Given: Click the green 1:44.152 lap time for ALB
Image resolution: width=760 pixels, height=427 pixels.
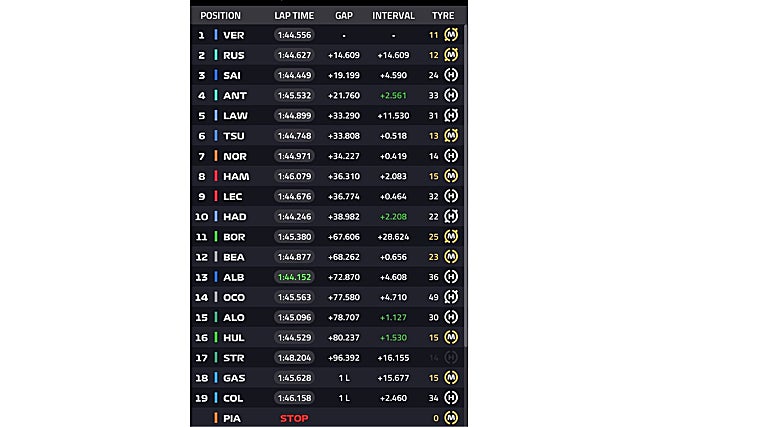Looking at the screenshot, I should [x=294, y=277].
